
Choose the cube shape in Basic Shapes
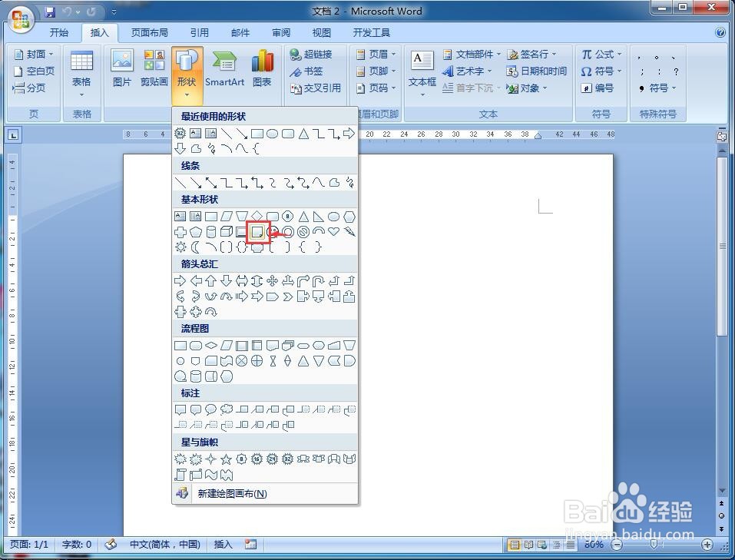pos(227,232)
